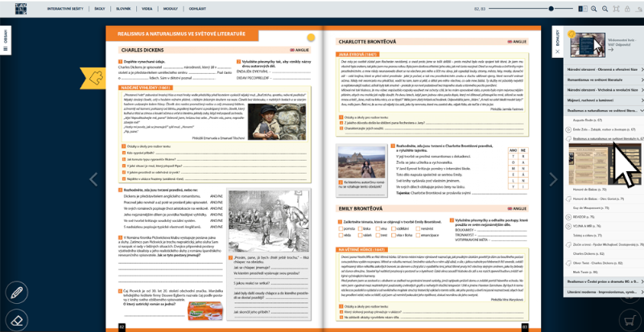Click the zoom in magnifier icon

coord(594,9)
